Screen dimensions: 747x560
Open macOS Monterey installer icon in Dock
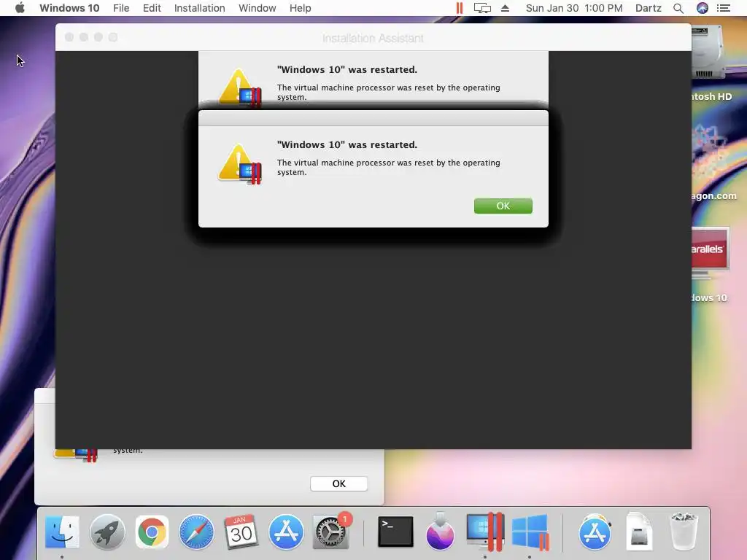(x=440, y=532)
